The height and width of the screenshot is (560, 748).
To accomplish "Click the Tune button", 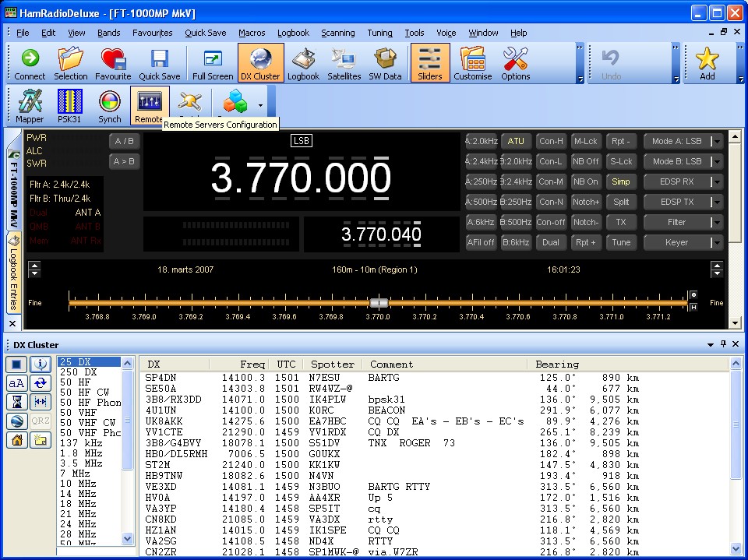I will (621, 242).
